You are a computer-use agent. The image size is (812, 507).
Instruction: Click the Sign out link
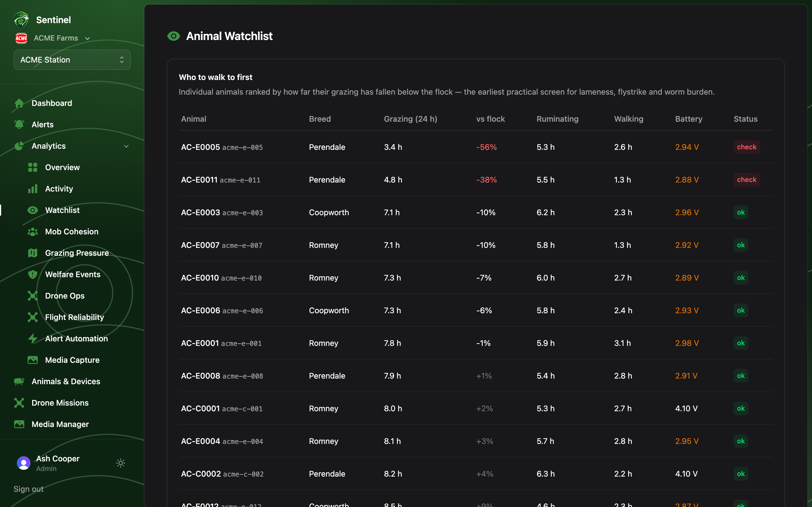[28, 489]
